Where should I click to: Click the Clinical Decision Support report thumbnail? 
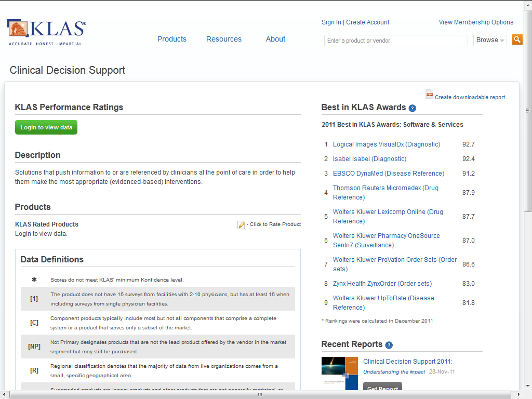(340, 374)
